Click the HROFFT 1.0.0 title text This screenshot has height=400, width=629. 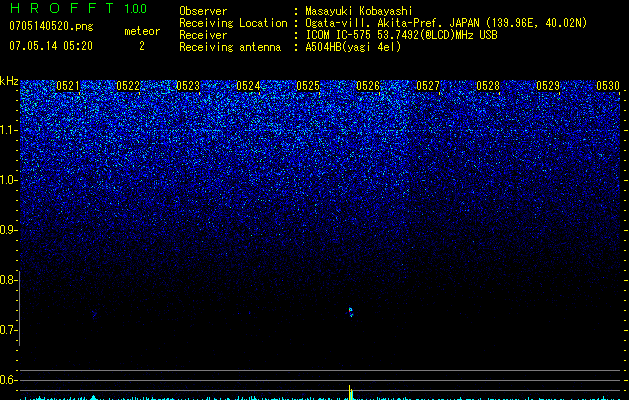78,8
